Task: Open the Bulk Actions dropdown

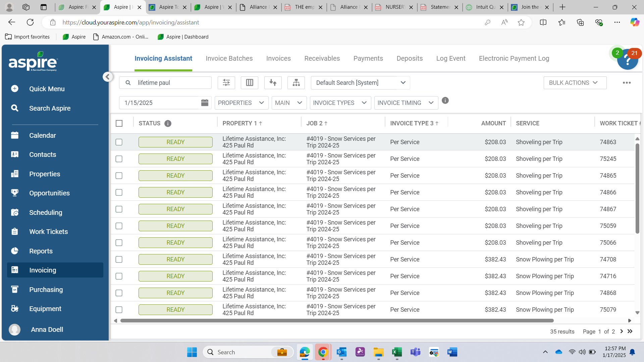Action: (x=575, y=83)
